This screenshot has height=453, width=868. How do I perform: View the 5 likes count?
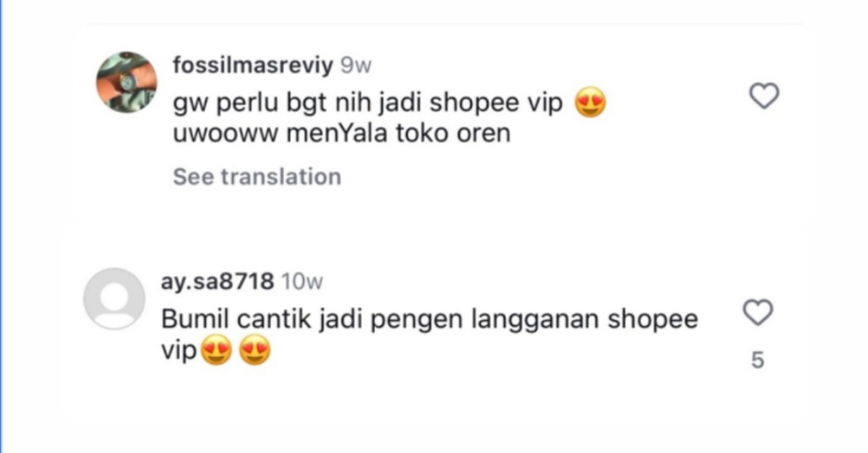pos(757,361)
